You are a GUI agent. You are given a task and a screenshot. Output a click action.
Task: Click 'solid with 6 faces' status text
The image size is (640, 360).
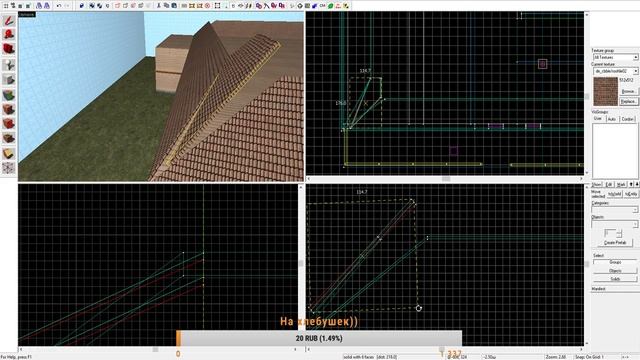(359, 357)
